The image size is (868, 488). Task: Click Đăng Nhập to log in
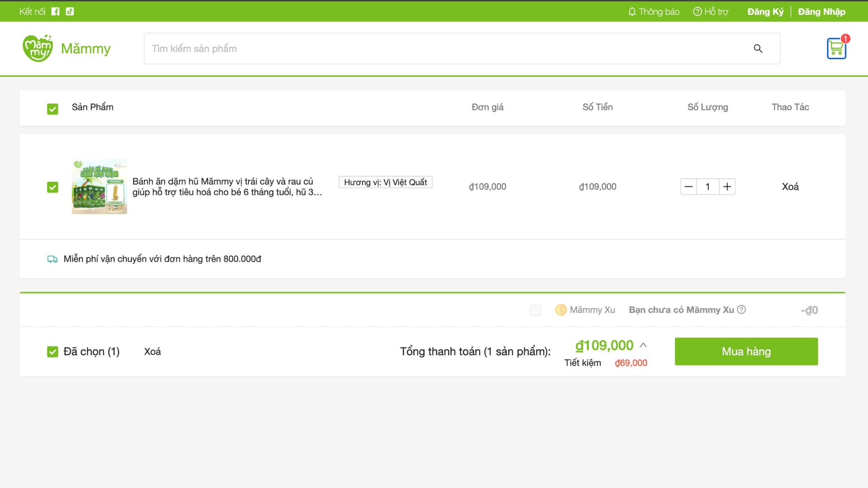click(821, 12)
